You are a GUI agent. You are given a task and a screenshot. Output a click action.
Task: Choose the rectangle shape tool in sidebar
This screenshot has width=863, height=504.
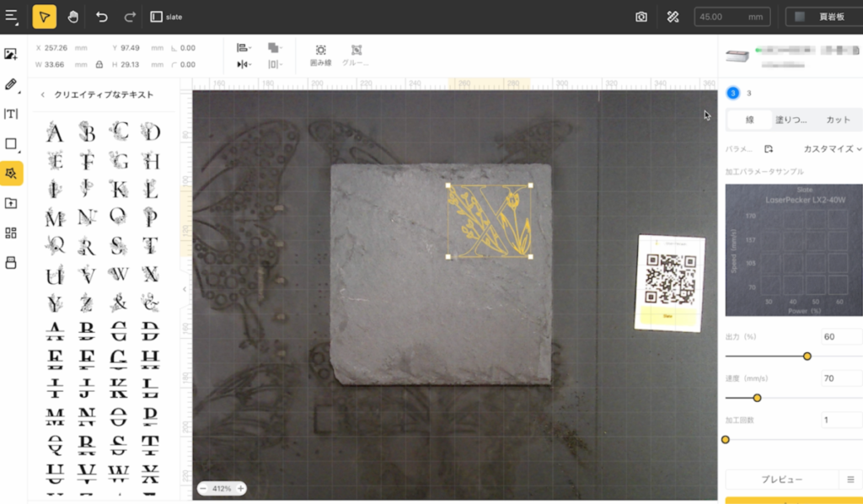click(11, 143)
